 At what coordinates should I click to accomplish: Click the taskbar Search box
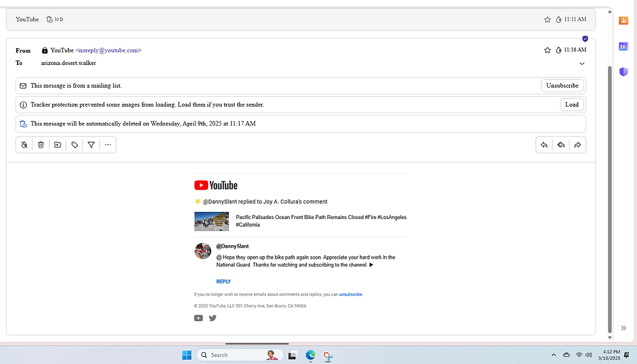pos(240,355)
